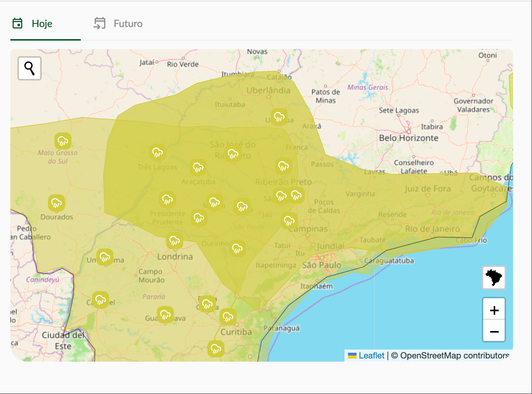Click the Rio Verde label
This screenshot has height=394, width=532.
tap(183, 64)
